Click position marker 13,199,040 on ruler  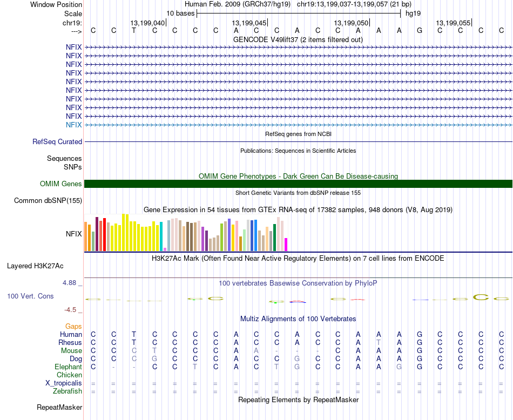[147, 23]
